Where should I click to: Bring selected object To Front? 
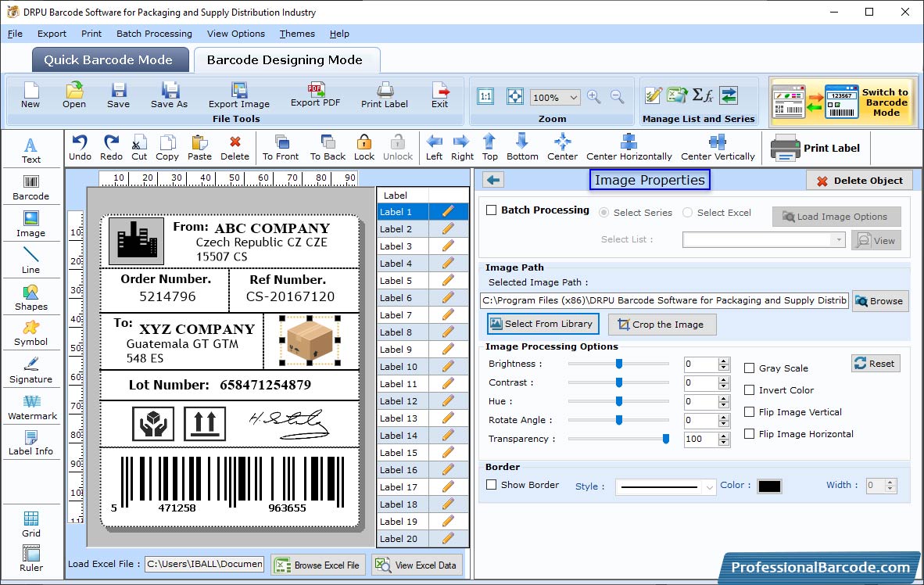(281, 148)
